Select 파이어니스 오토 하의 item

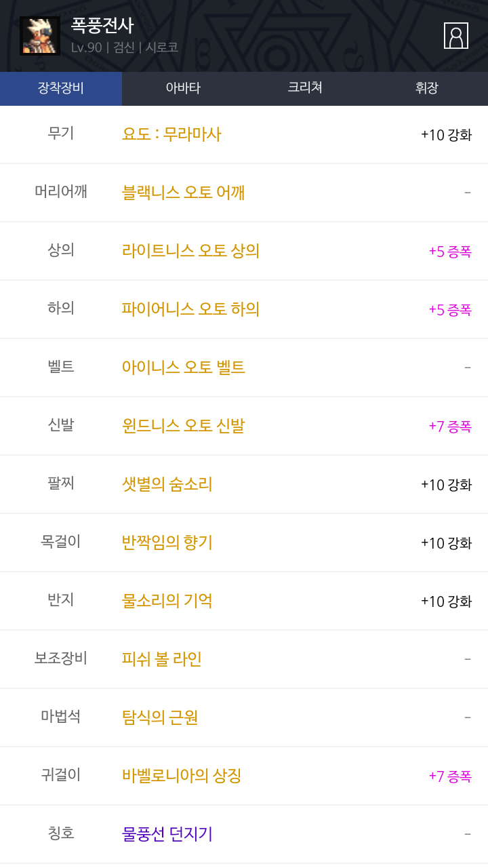point(190,309)
